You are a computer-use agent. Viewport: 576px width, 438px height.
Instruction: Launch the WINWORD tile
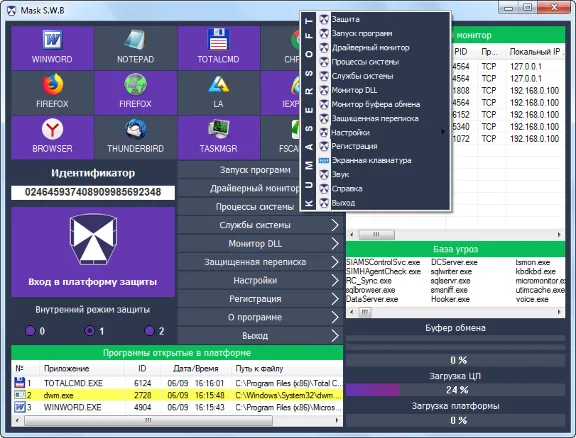click(x=53, y=48)
